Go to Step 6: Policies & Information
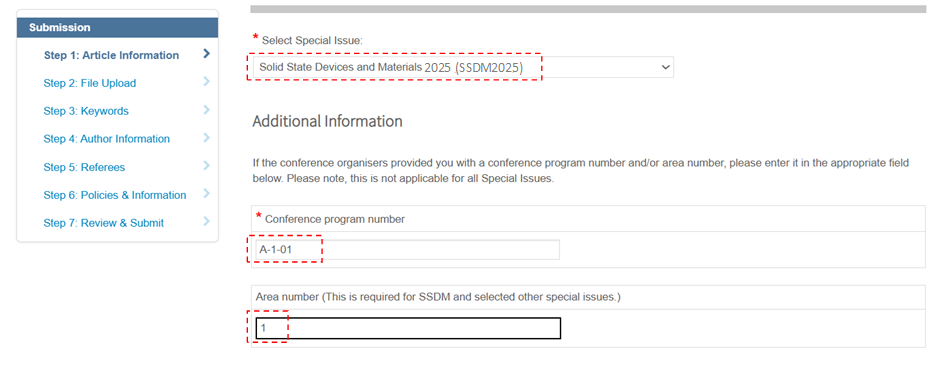Screen dimensions: 945x378 (x=115, y=195)
